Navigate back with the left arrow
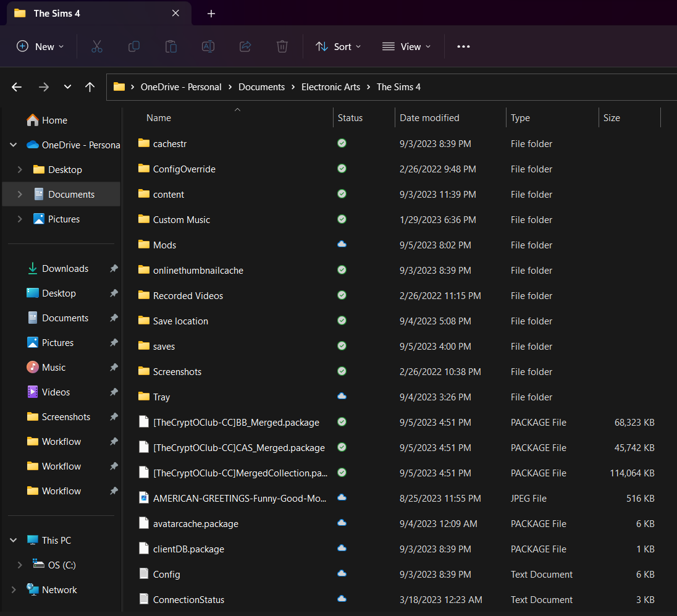 (x=17, y=87)
